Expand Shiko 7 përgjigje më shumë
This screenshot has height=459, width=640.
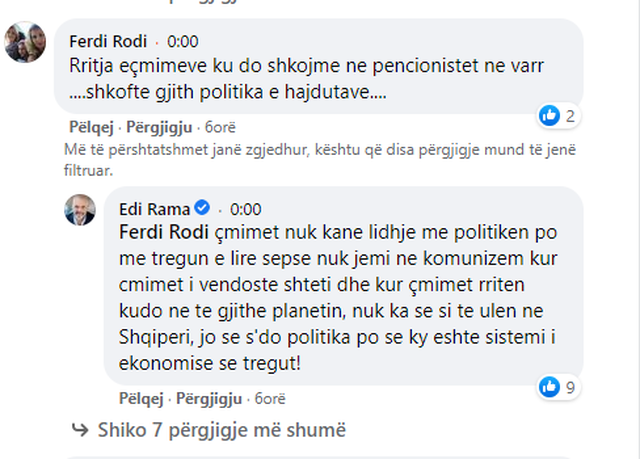(222, 430)
